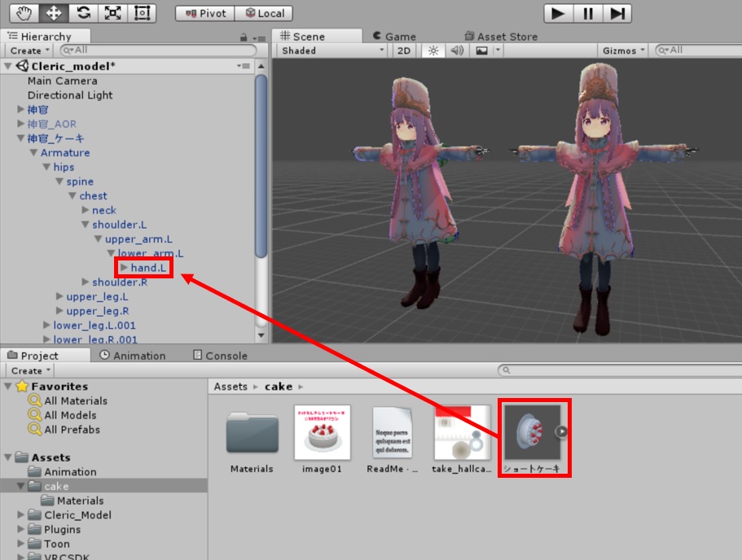Toggle 2D scene view mode
The image size is (742, 560).
pos(404,50)
